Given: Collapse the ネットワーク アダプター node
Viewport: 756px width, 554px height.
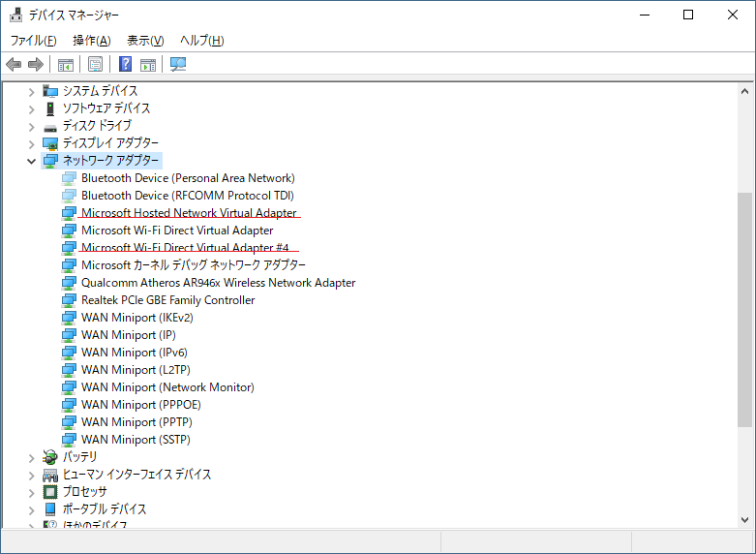Looking at the screenshot, I should (32, 161).
